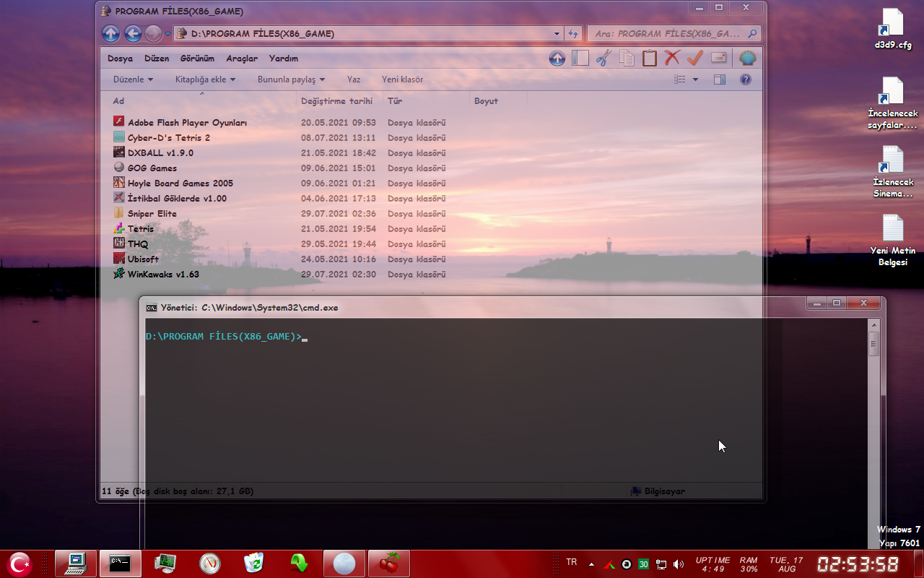The height and width of the screenshot is (578, 924).
Task: Click the Yeni klasör button
Action: click(x=402, y=79)
